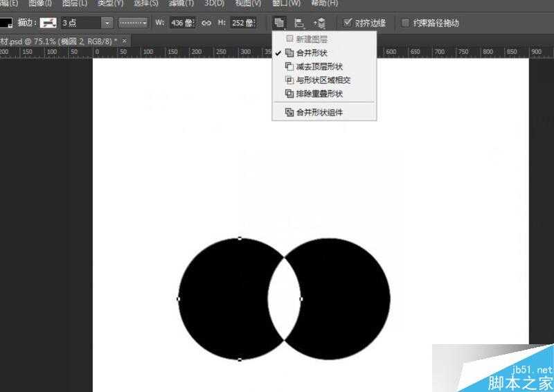Click the W width input field
This screenshot has width=554, height=392.
pos(183,23)
